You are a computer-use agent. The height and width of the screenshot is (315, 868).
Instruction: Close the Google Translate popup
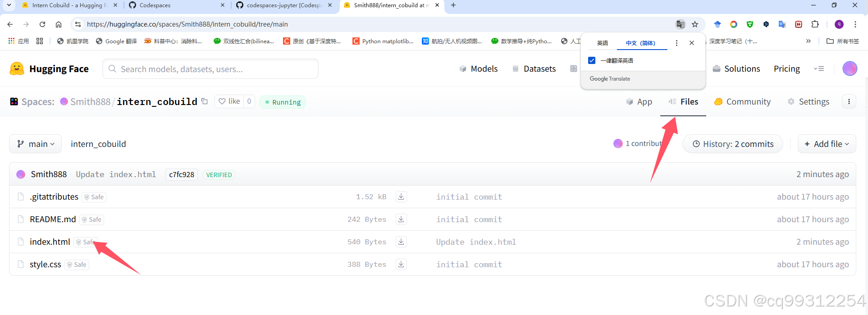[x=692, y=43]
